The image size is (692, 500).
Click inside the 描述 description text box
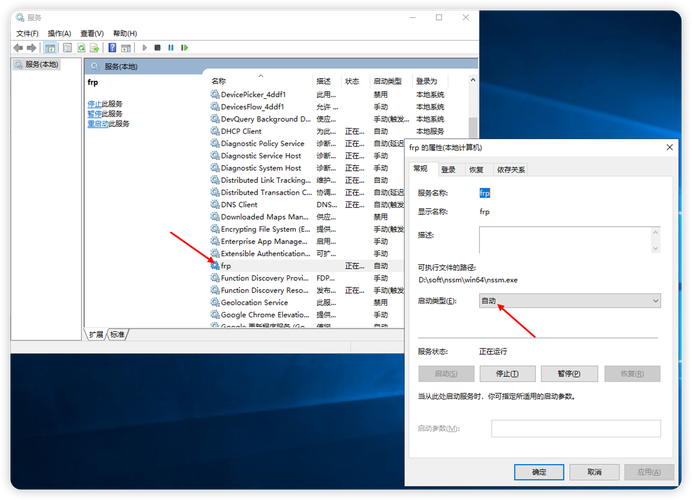pyautogui.click(x=564, y=239)
